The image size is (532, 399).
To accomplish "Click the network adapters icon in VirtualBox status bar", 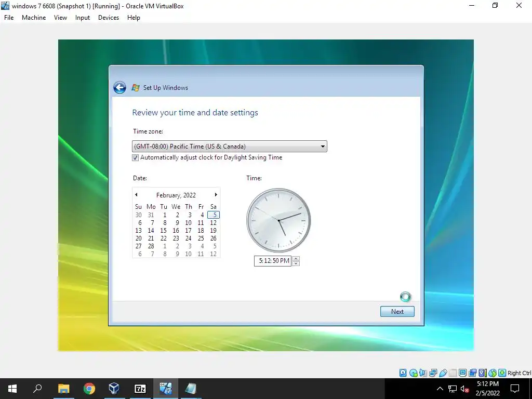I will 433,373.
